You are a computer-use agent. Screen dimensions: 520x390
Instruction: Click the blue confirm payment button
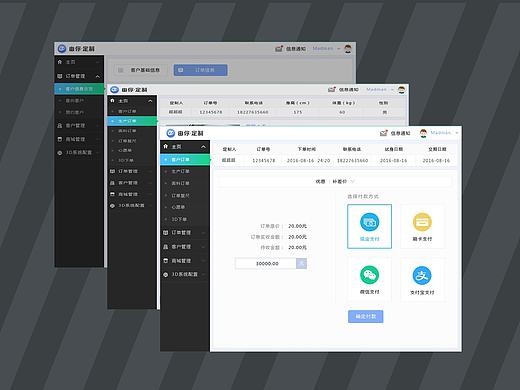coord(366,316)
